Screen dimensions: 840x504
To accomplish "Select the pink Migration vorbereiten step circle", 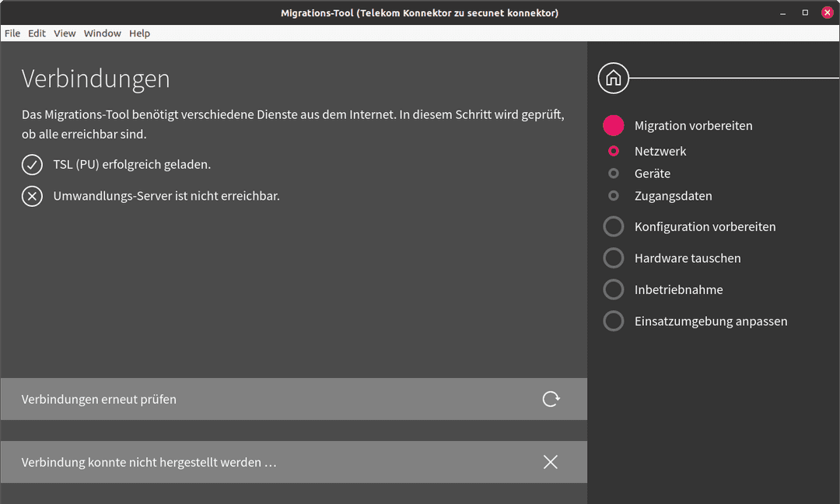I will point(614,125).
